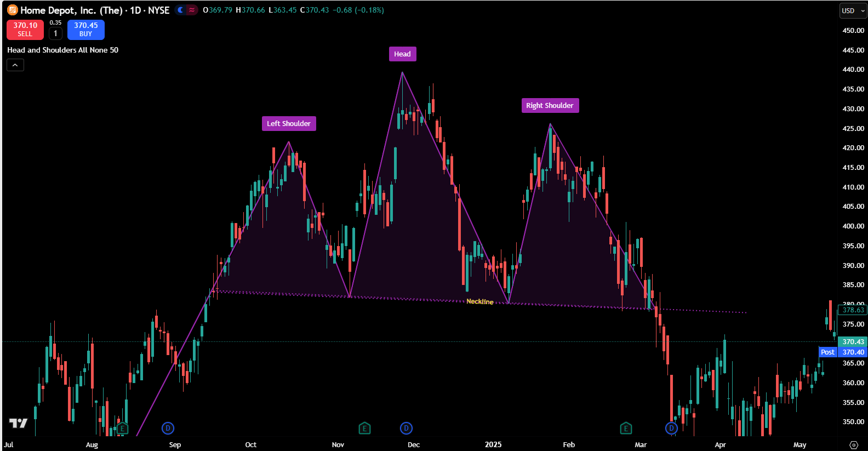Open the dividend marker near September

168,428
